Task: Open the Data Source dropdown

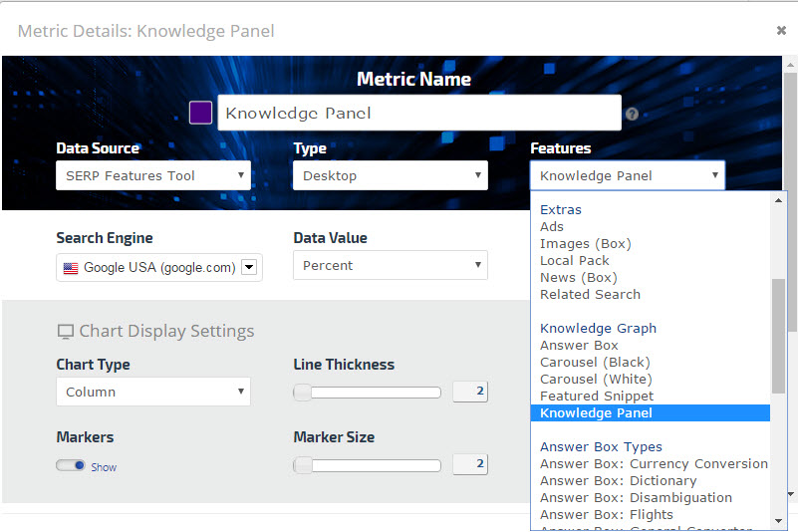Action: pyautogui.click(x=153, y=176)
